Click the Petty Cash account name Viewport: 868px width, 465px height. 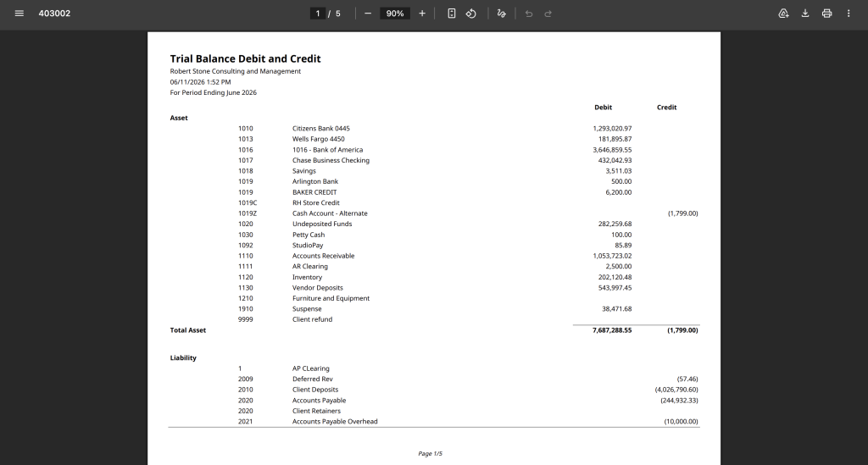click(x=309, y=235)
